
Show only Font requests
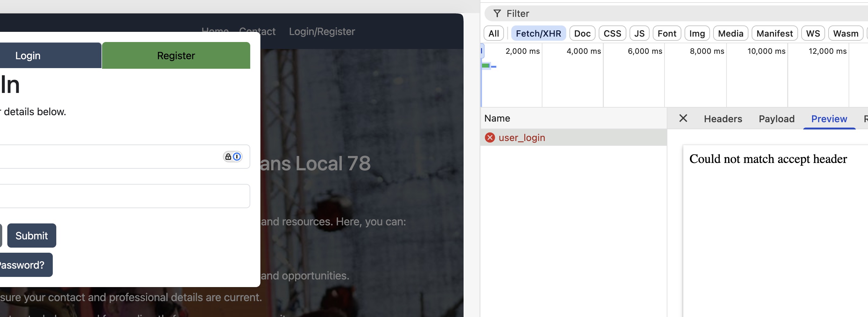point(666,33)
